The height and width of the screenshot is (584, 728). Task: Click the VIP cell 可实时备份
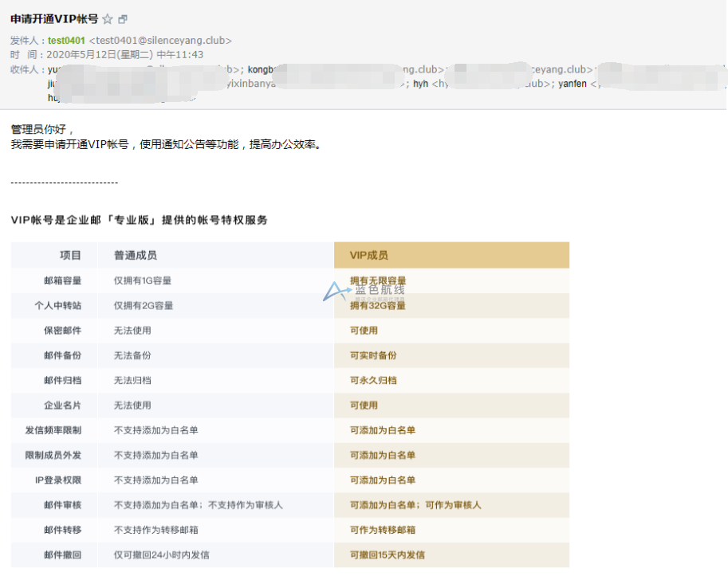click(373, 356)
